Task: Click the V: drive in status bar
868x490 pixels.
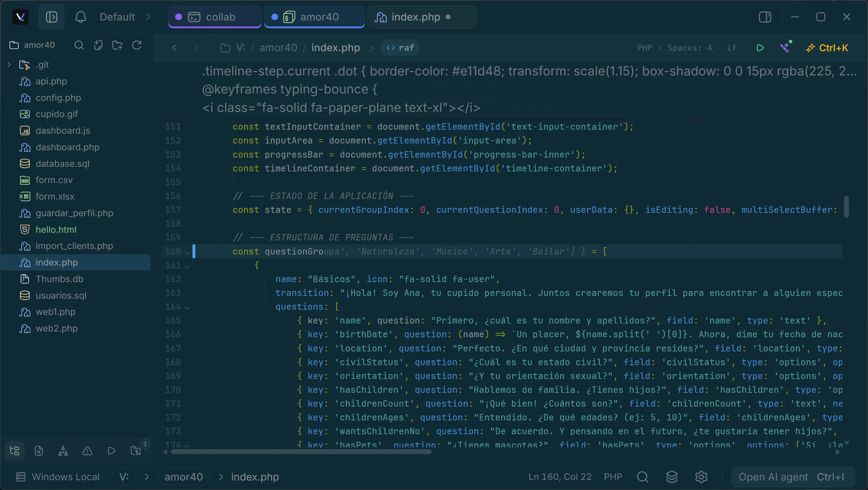Action: tap(124, 477)
